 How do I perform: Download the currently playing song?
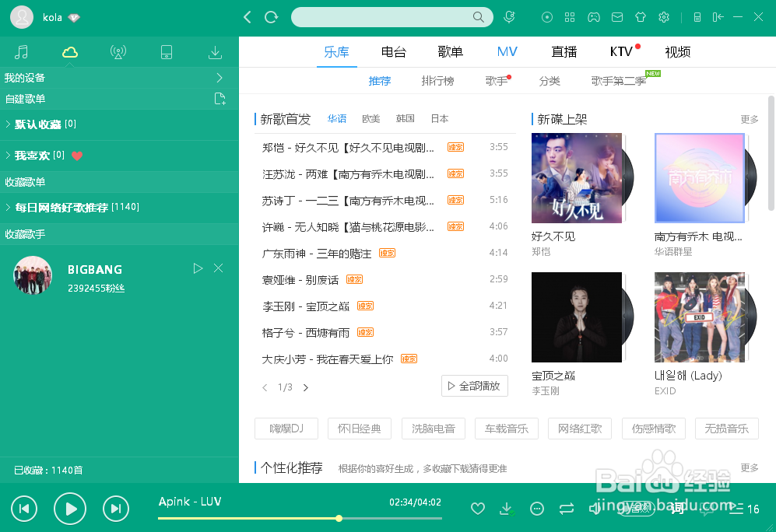506,508
